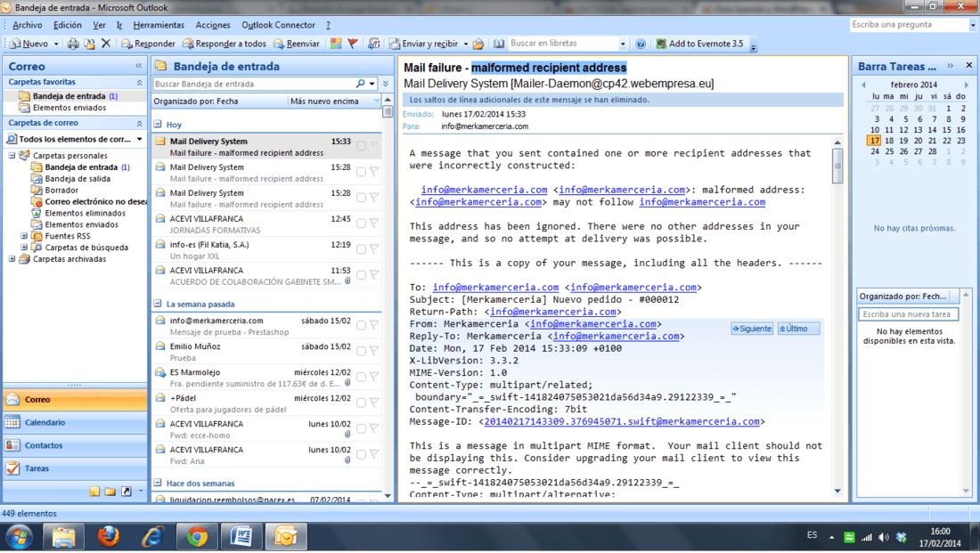Launch Internet Explorer from the taskbar
The image size is (980, 553).
pyautogui.click(x=152, y=537)
